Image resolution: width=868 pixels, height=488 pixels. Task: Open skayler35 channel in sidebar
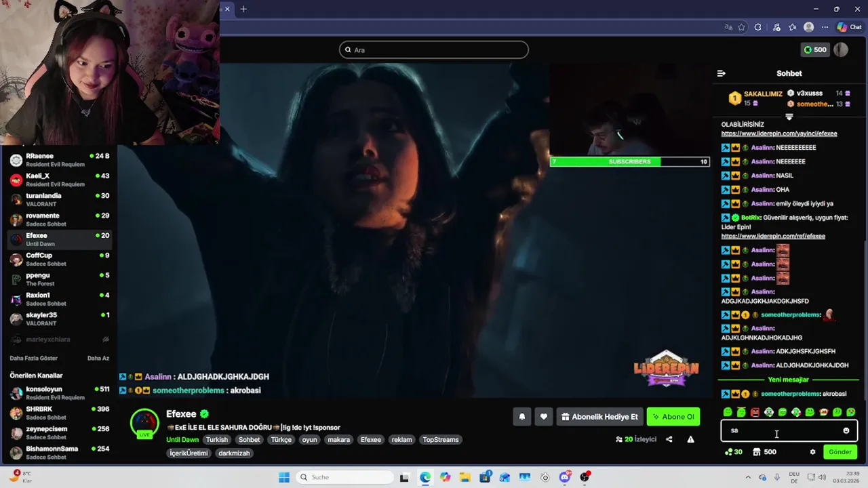pyautogui.click(x=59, y=319)
